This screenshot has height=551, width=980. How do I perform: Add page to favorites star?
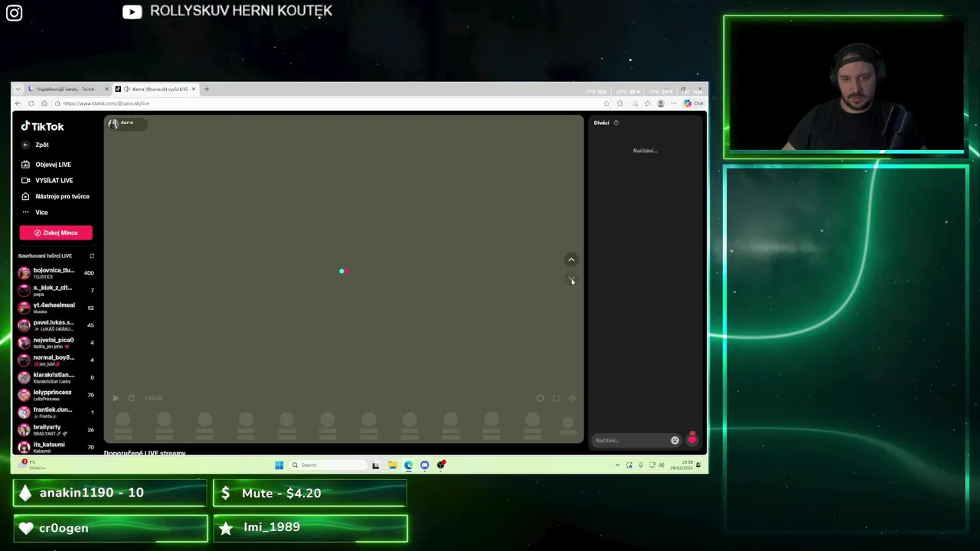coord(606,103)
